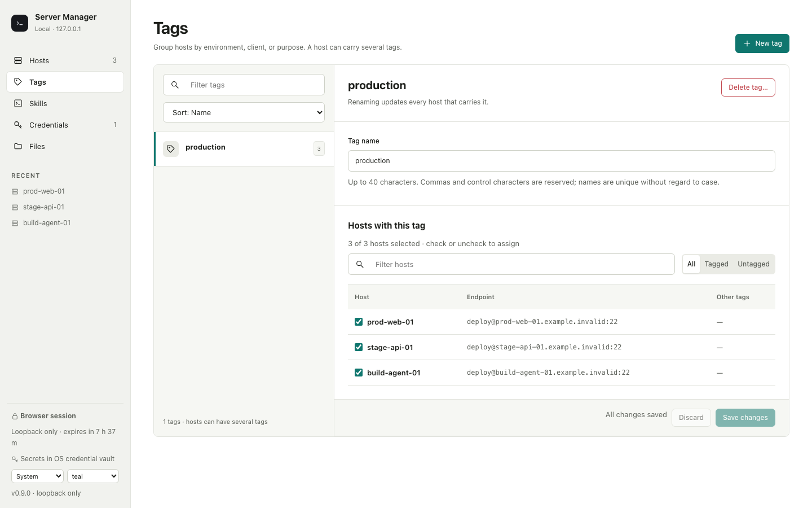Click the server icon beside recent build-agent-01

coord(15,224)
